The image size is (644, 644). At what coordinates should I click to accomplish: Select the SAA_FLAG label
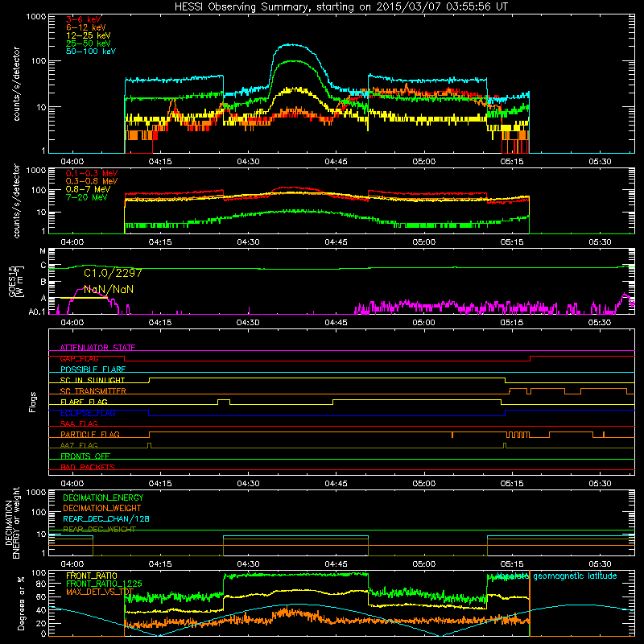point(79,423)
